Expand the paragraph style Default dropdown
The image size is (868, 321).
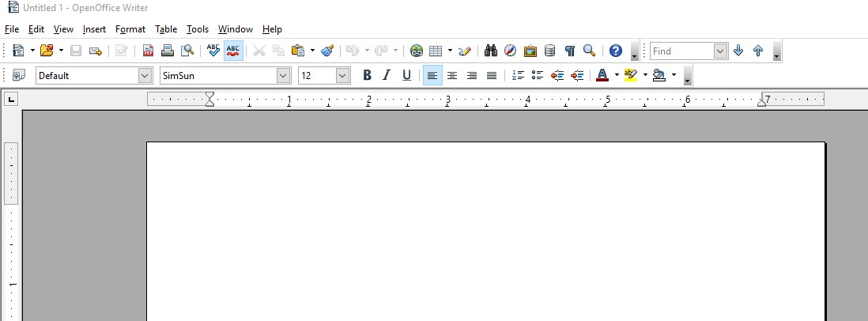(145, 75)
